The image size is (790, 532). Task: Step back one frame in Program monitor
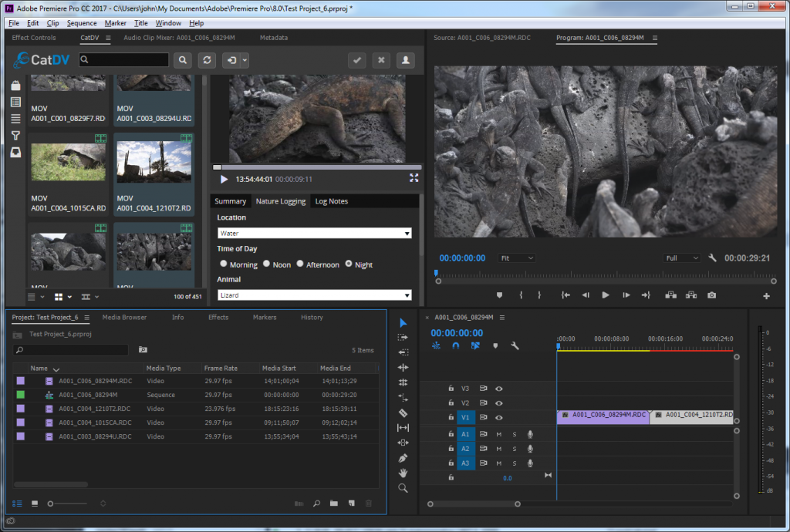(x=586, y=295)
